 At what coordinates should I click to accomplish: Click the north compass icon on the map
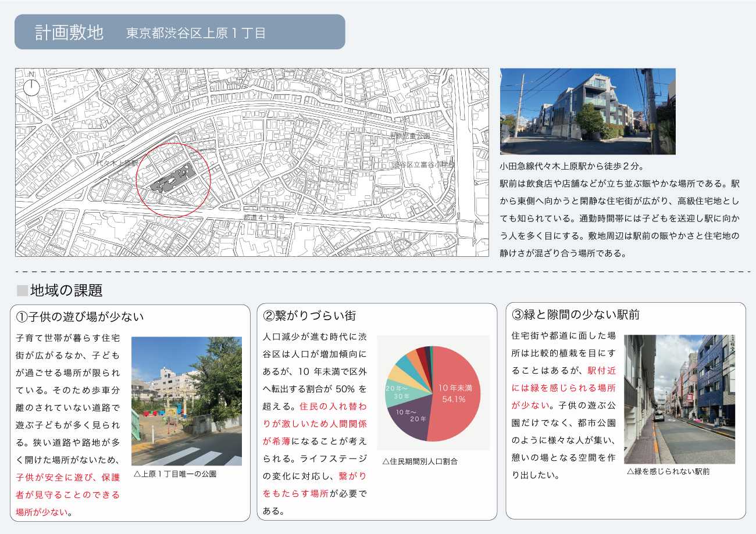click(x=31, y=86)
